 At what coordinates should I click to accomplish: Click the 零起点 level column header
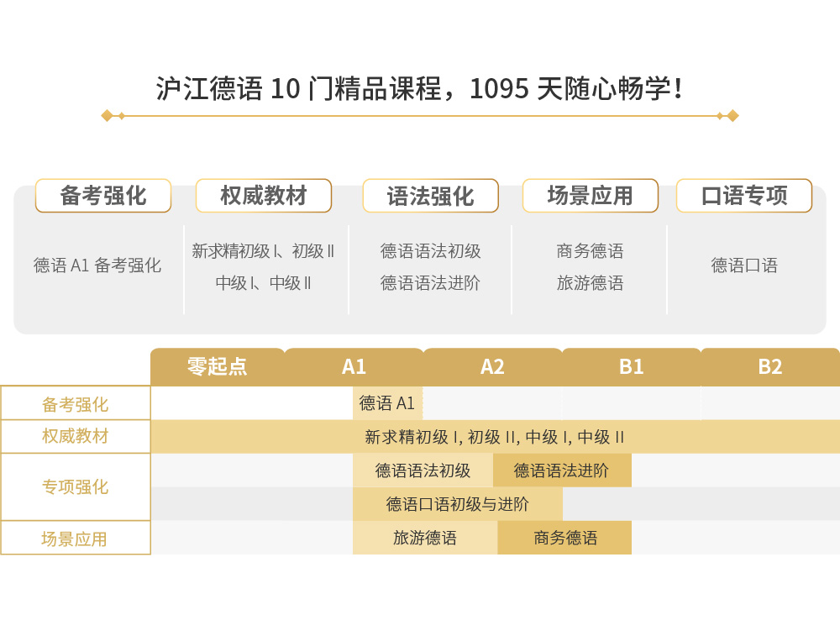coord(217,366)
